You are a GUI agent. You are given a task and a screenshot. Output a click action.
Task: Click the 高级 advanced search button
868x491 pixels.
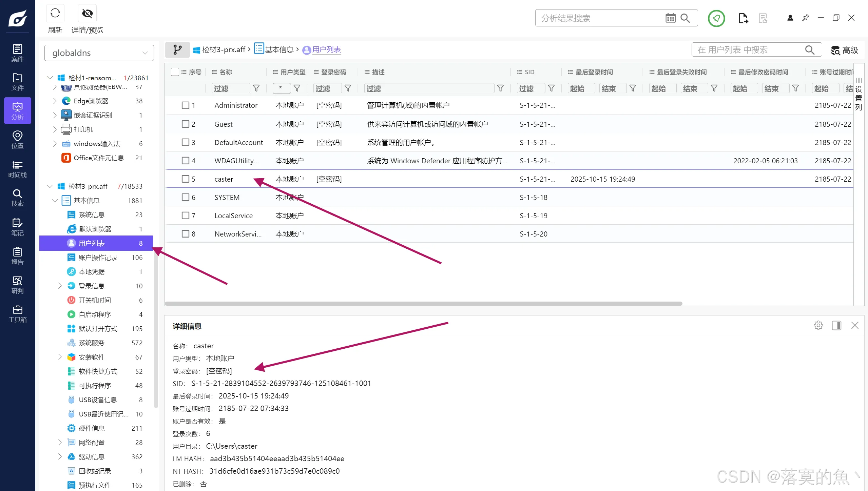845,50
